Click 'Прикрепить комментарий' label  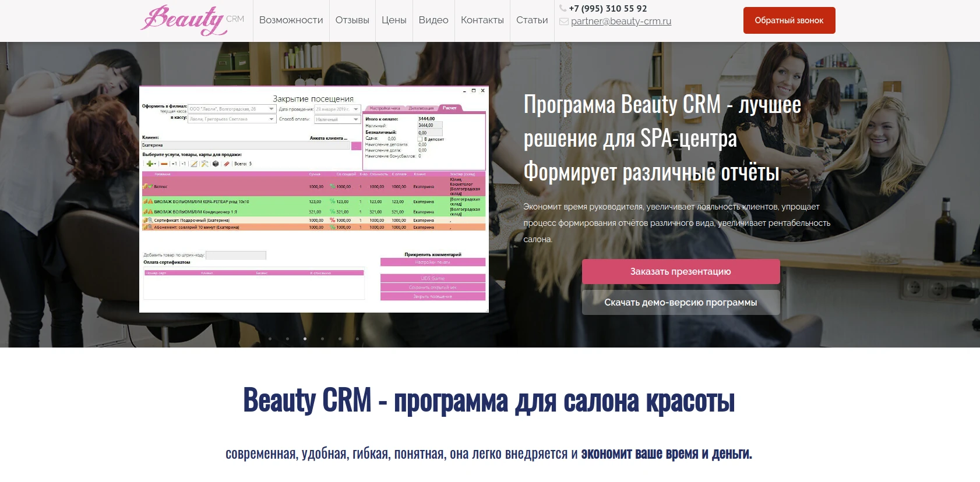click(433, 254)
